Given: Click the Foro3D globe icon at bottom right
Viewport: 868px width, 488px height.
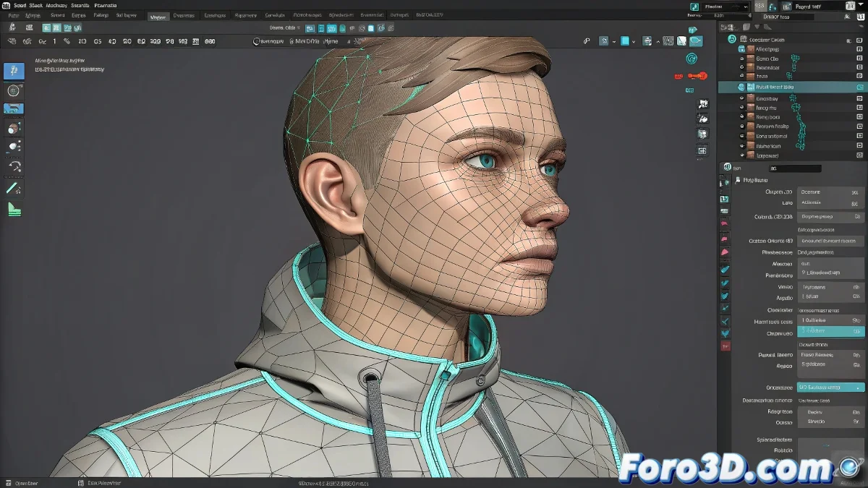Looking at the screenshot, I should tap(848, 467).
